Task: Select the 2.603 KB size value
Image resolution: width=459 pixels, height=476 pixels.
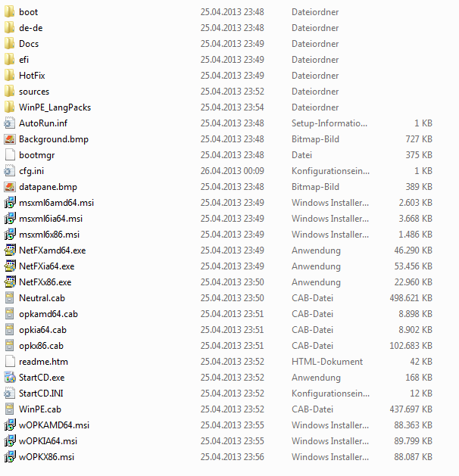Action: [415, 203]
